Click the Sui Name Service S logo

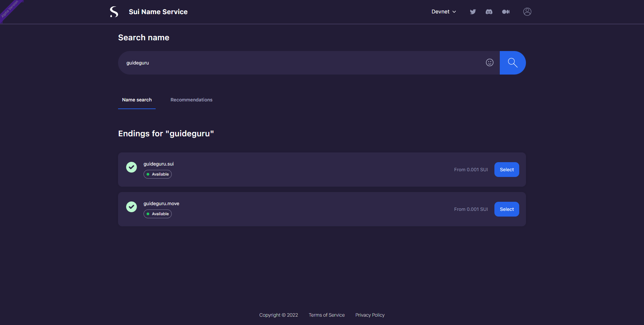[x=114, y=12]
